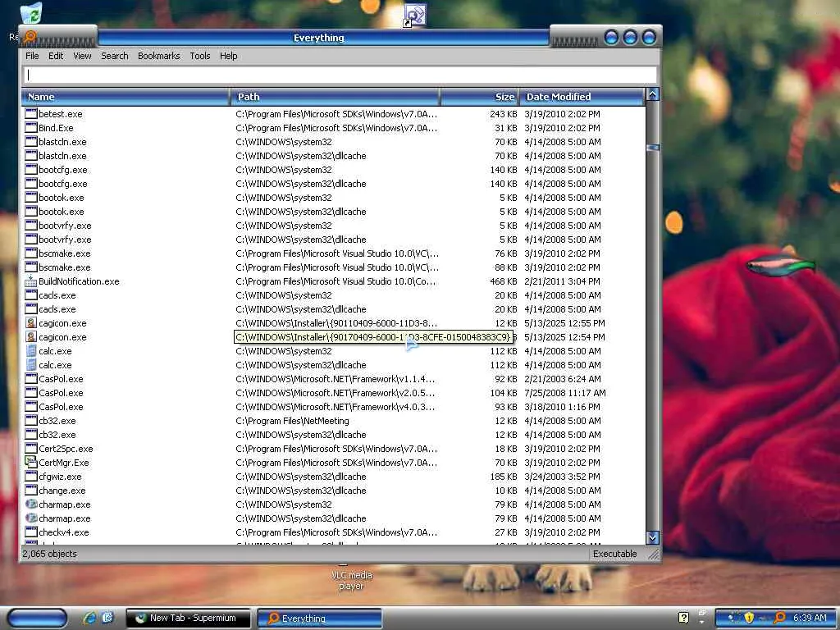
Task: Select the cfgwiz.exe file name
Action: (60, 477)
